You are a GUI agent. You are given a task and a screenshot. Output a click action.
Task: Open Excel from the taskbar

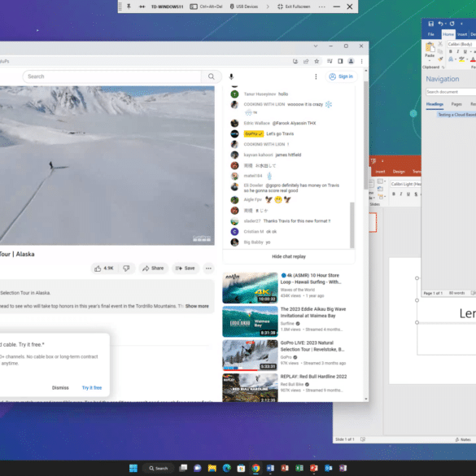(299, 468)
